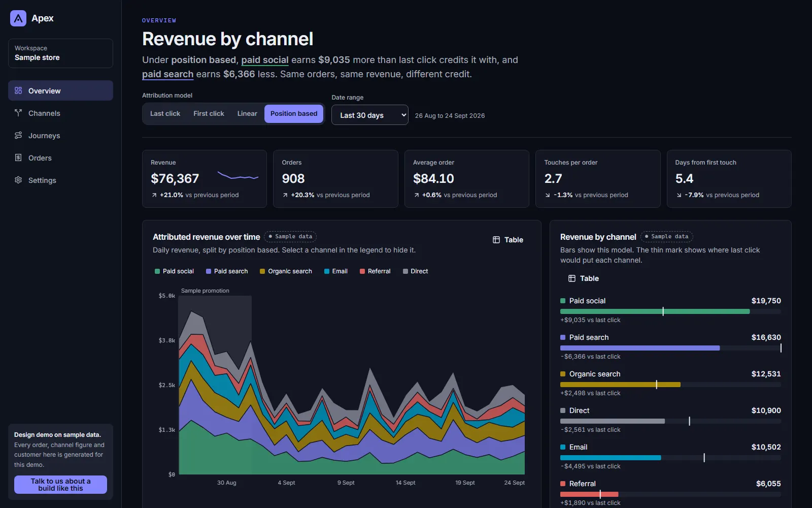Screen dimensions: 812x508
Task: Open the Last 30 days date range dropdown
Action: (370, 115)
